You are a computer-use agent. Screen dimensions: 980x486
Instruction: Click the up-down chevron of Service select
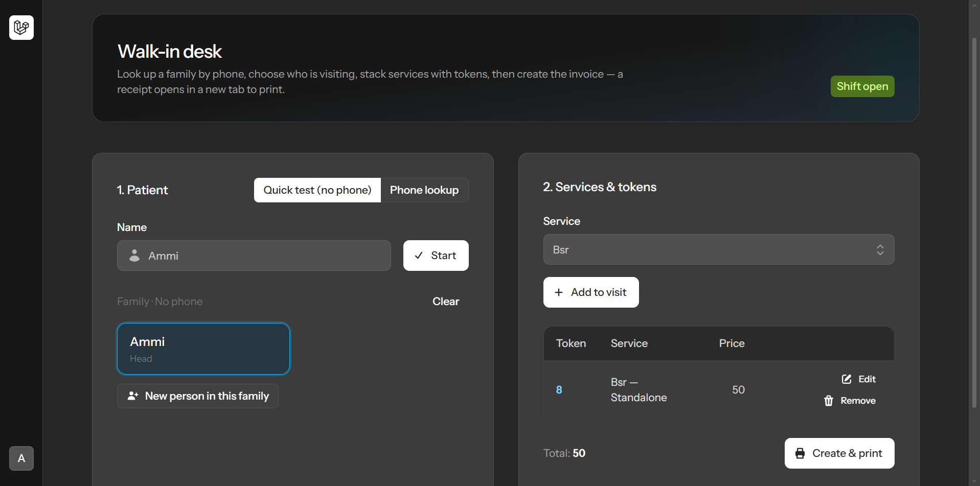click(x=880, y=249)
